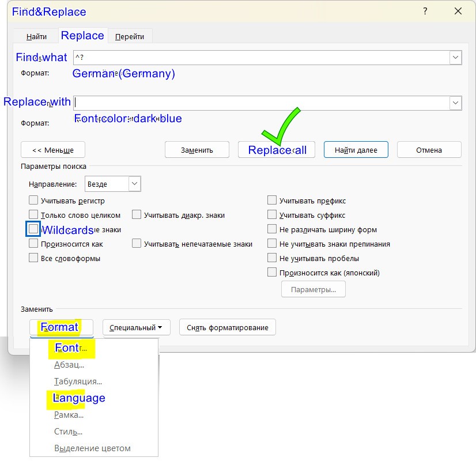Screen dimensions: 476x465
Task: Enable "Учитывать регистр" match case option
Action: pyautogui.click(x=33, y=200)
